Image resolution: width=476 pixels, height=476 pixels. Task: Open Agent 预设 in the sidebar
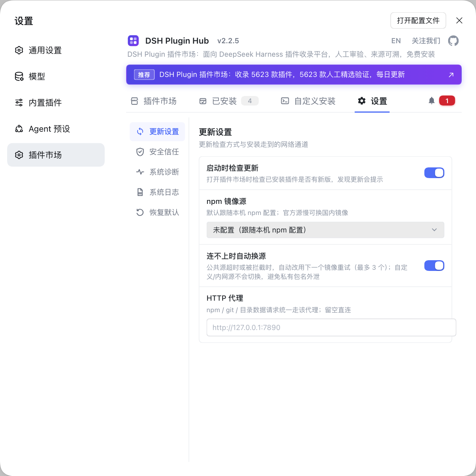pos(56,129)
